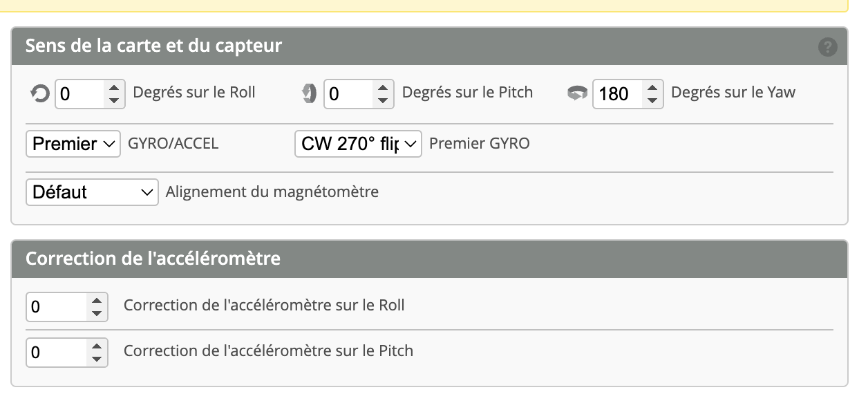Click the accelerometer Pitch correction field

[57, 353]
